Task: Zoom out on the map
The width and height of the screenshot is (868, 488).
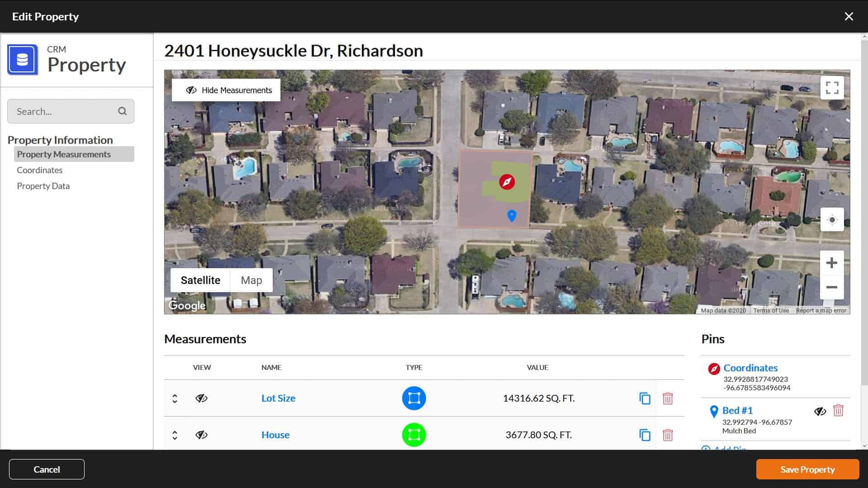Action: (x=831, y=287)
